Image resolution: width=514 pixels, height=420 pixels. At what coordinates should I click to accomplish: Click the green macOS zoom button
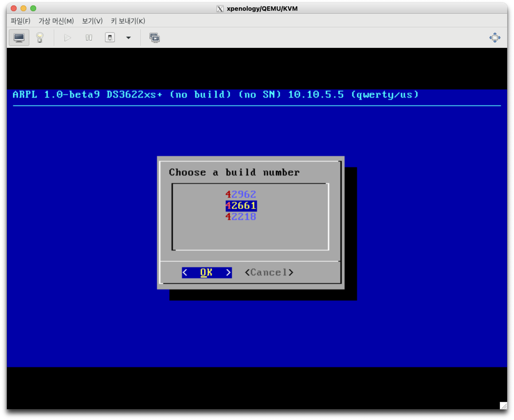[x=33, y=8]
